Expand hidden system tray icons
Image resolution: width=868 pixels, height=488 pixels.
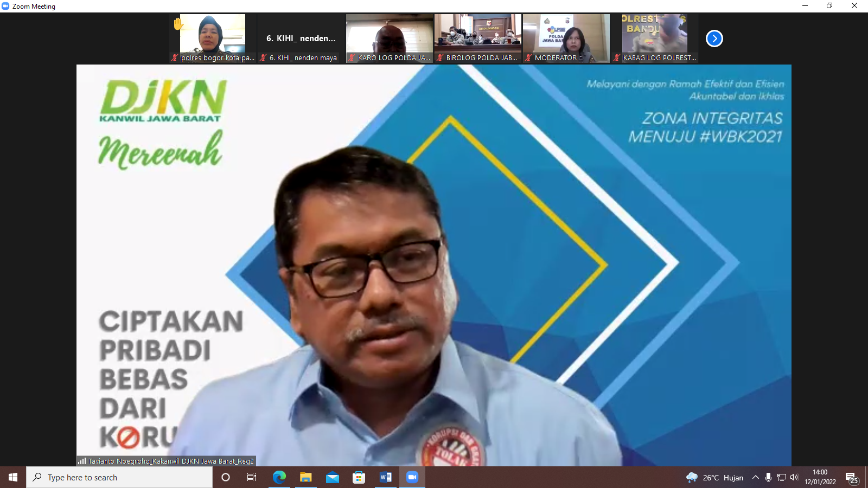(755, 477)
